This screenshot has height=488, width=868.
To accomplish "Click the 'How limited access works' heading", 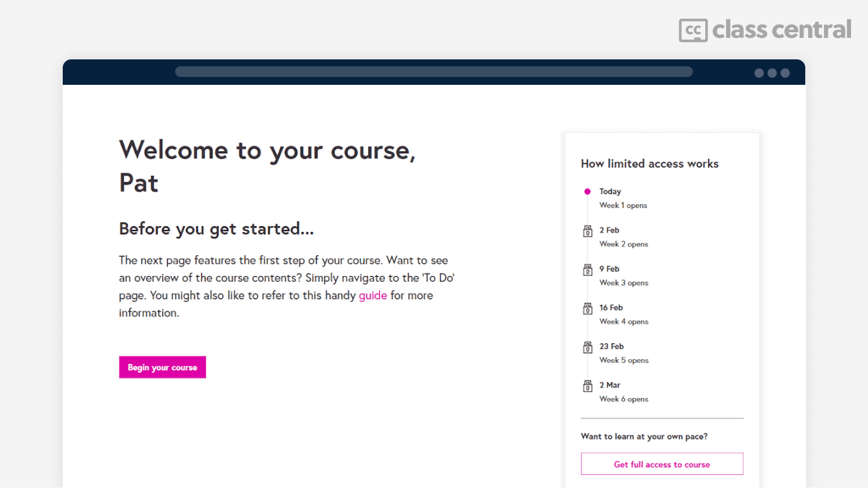I will pos(649,164).
